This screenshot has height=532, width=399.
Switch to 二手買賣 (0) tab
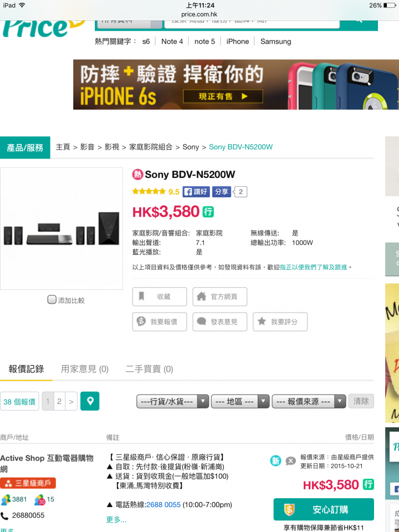(149, 369)
